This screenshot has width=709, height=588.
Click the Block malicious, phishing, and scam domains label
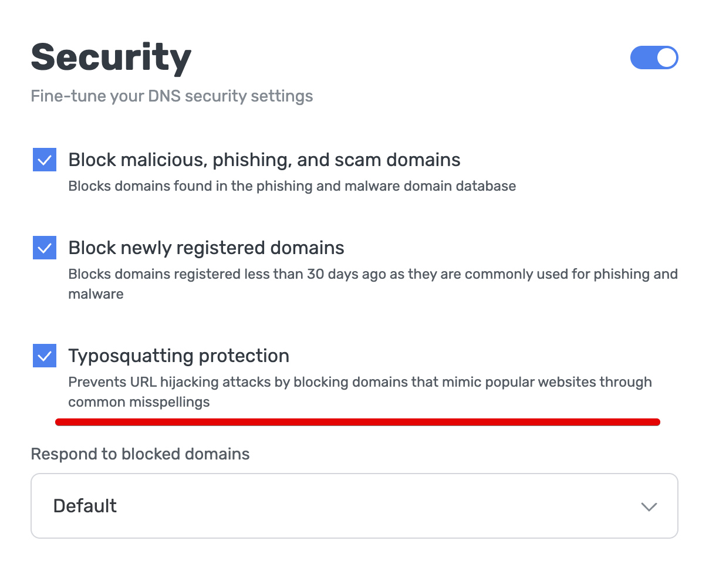264,160
